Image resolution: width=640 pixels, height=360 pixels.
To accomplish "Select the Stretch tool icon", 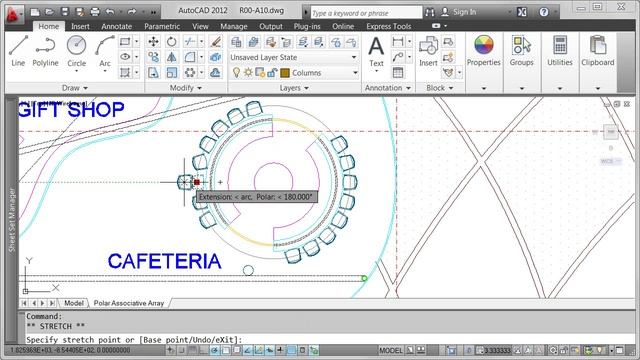I will coord(153,73).
